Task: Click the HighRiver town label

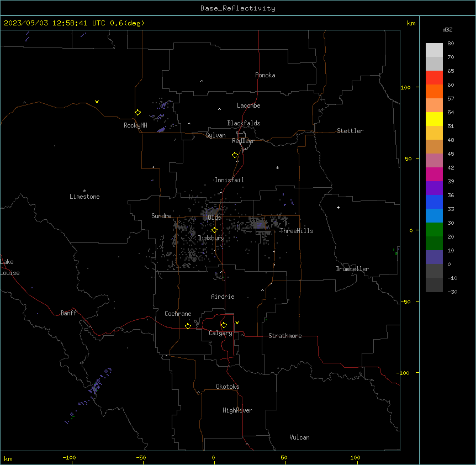Action: (237, 410)
